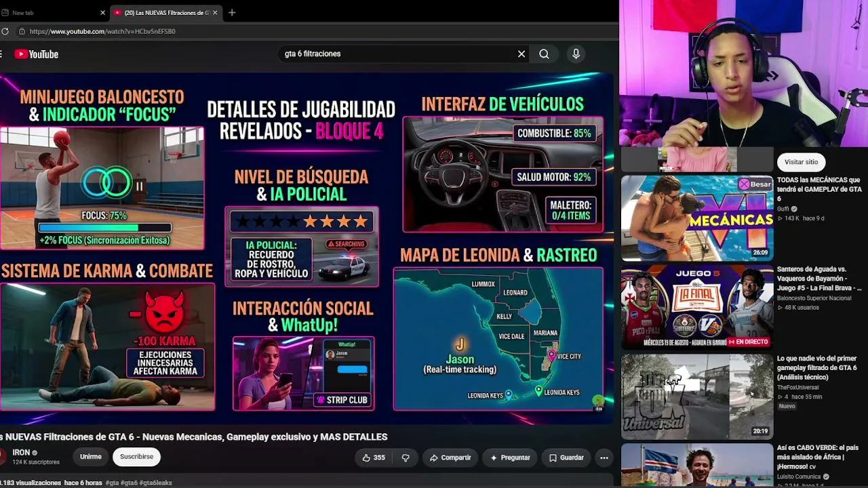Viewport: 868px width, 488px height.
Task: Open a new browser tab with plus button
Action: 232,12
